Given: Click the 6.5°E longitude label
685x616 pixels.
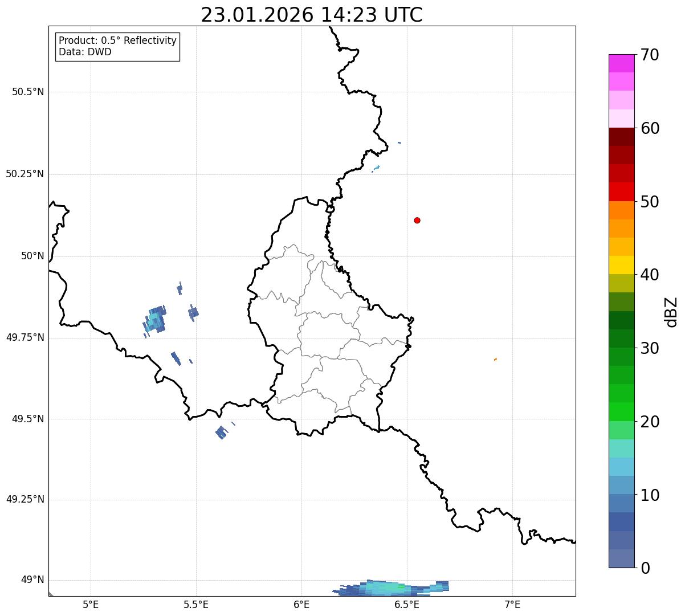Looking at the screenshot, I should click(x=407, y=604).
